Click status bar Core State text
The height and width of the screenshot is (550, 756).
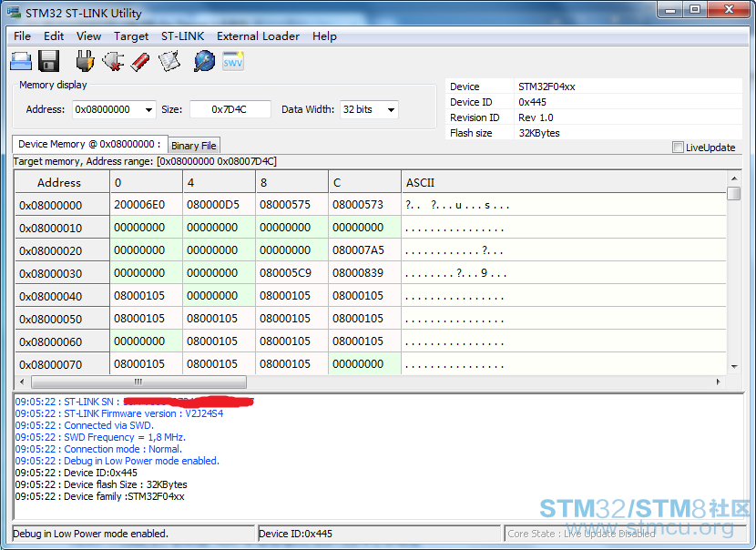point(581,534)
